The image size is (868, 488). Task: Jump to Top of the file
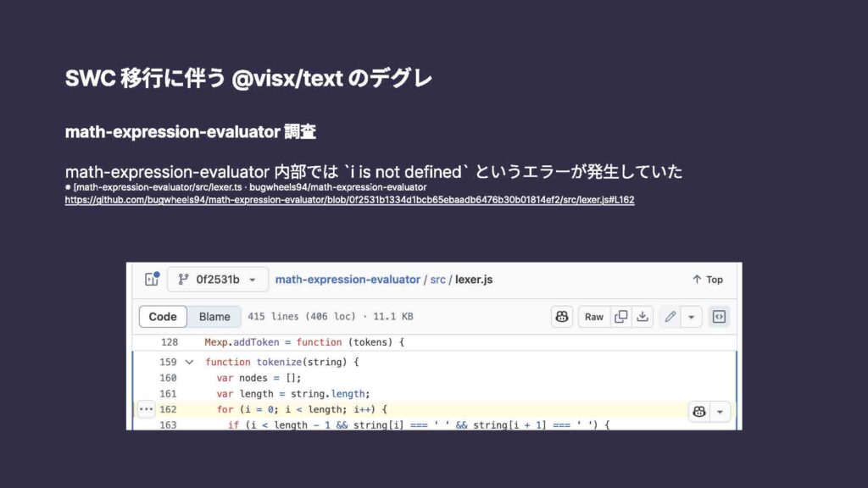pyautogui.click(x=708, y=280)
